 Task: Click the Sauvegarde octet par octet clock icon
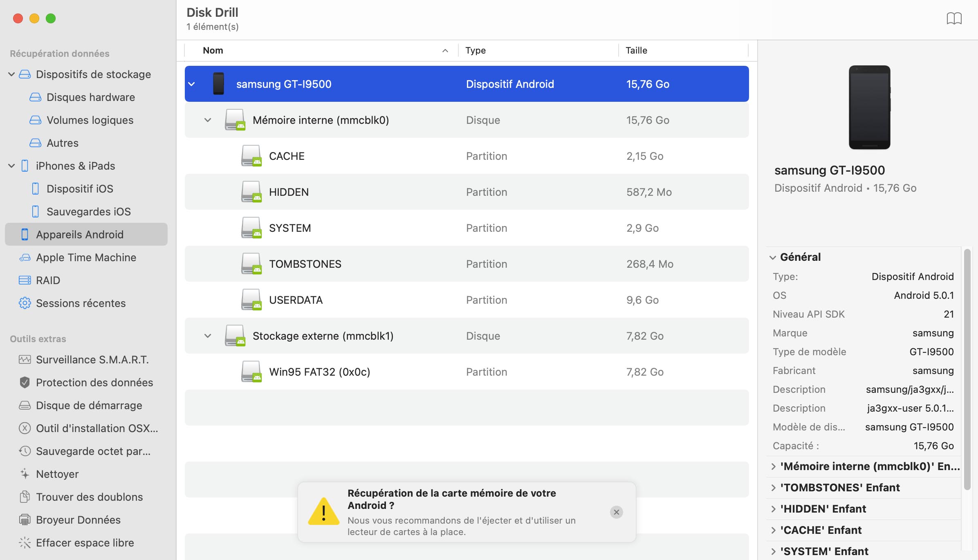click(25, 451)
